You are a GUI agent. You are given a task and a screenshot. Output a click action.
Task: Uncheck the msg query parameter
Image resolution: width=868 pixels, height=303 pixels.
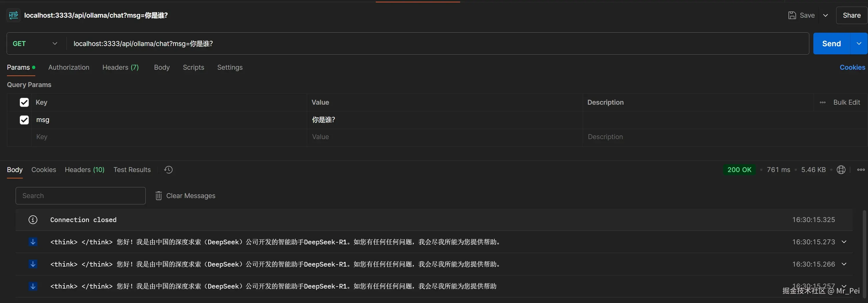point(24,120)
